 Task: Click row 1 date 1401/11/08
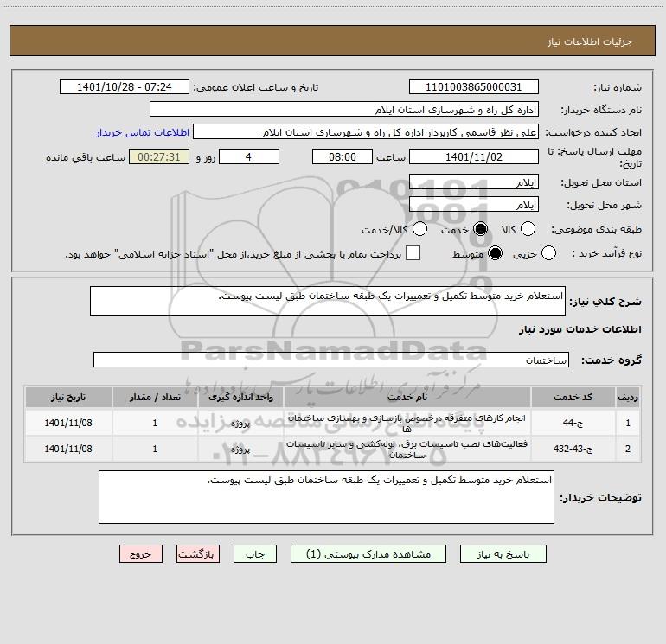pyautogui.click(x=68, y=423)
